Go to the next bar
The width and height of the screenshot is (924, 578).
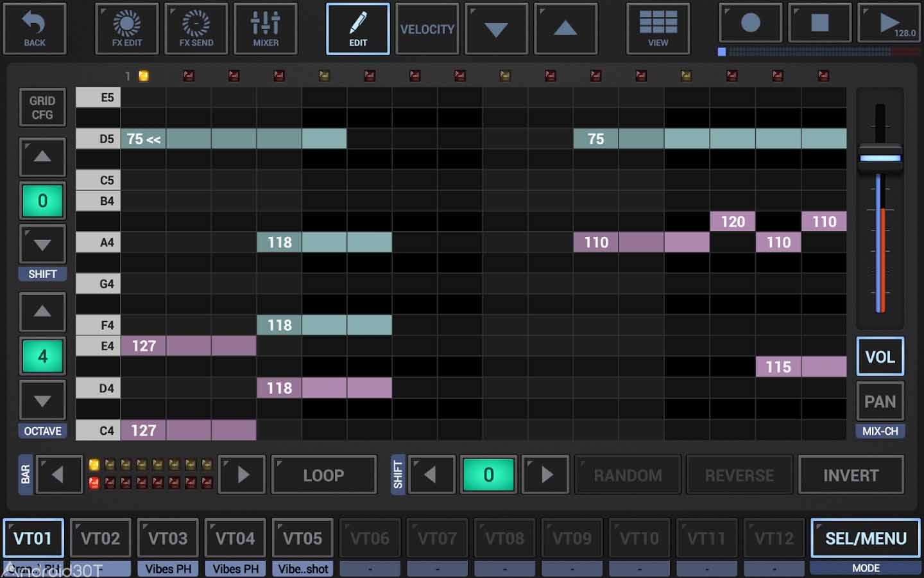click(242, 475)
